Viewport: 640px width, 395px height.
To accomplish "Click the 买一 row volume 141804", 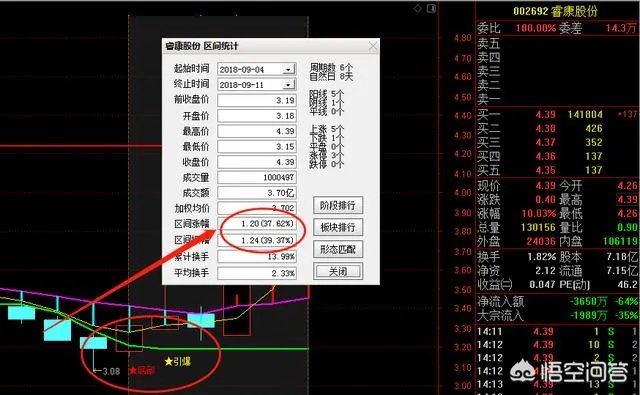I will [x=585, y=115].
